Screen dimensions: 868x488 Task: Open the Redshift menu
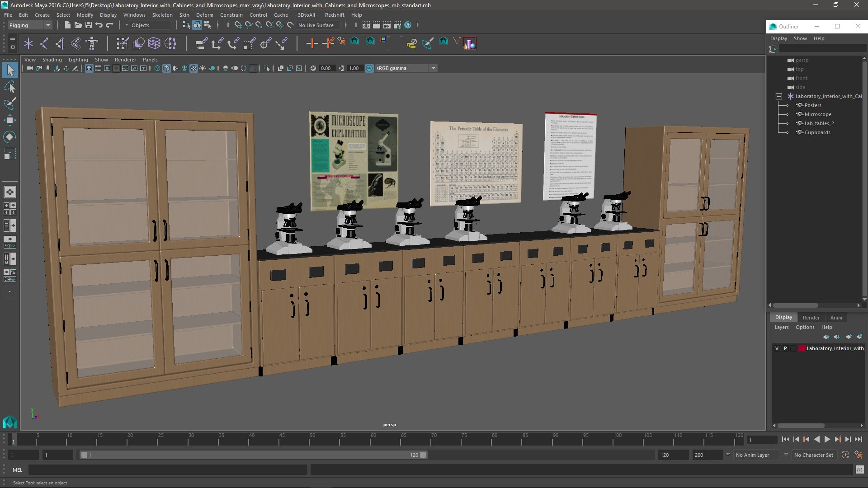tap(335, 15)
